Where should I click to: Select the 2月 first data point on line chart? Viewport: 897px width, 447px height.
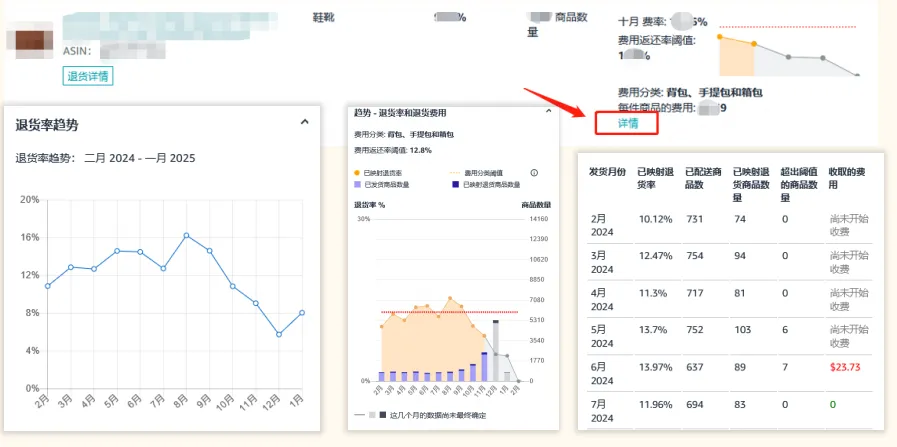[47, 286]
